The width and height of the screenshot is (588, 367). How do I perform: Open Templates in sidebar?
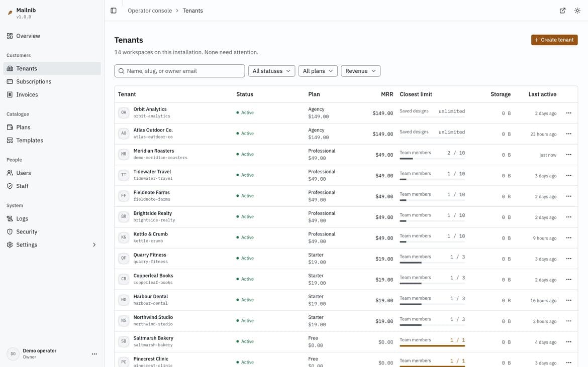52,141
